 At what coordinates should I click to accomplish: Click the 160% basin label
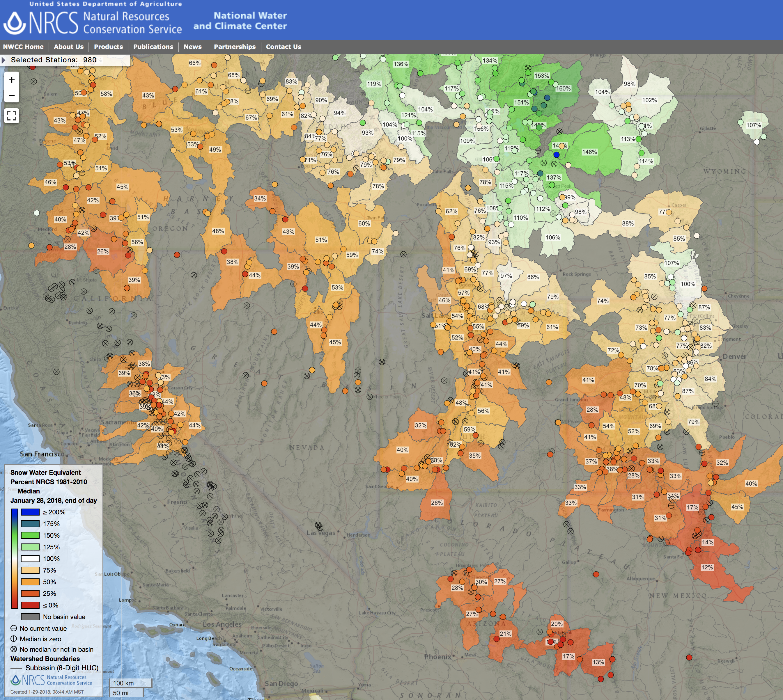click(x=563, y=88)
